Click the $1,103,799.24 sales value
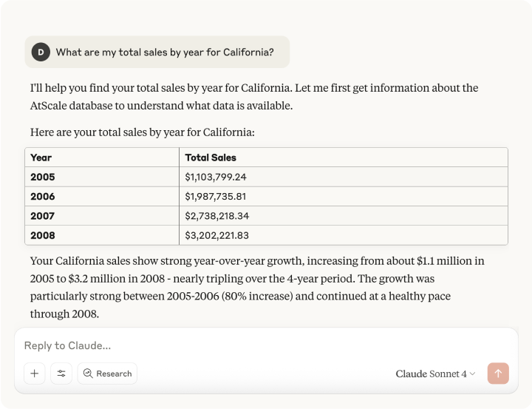Viewport: 532px width, 409px height. [x=216, y=177]
